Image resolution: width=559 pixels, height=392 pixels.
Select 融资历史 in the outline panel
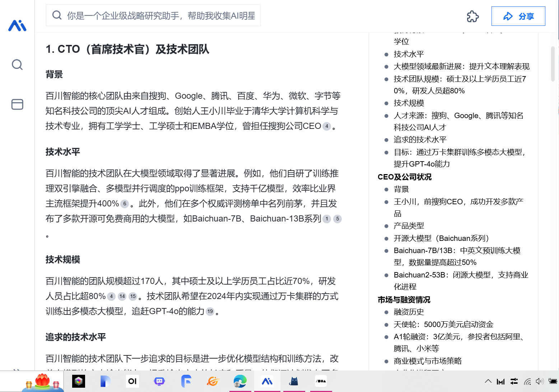click(x=409, y=312)
